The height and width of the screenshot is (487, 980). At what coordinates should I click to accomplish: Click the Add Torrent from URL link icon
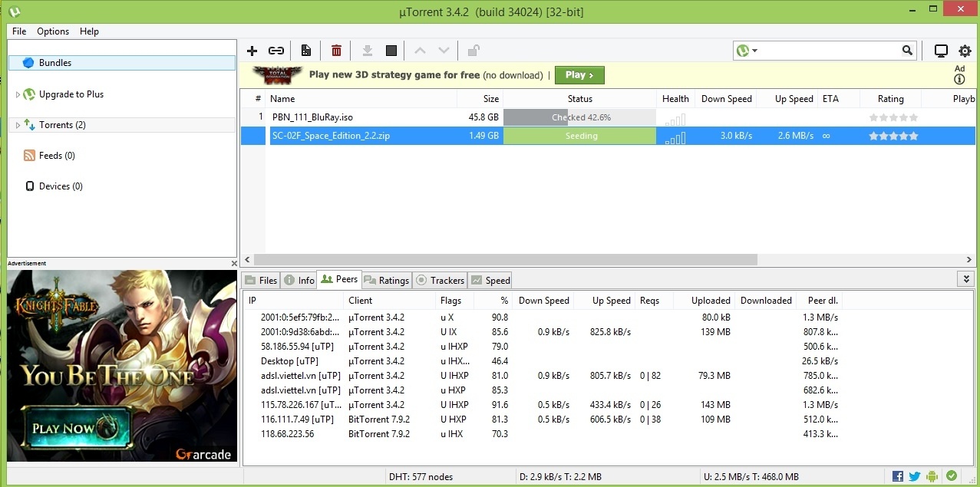pyautogui.click(x=276, y=51)
